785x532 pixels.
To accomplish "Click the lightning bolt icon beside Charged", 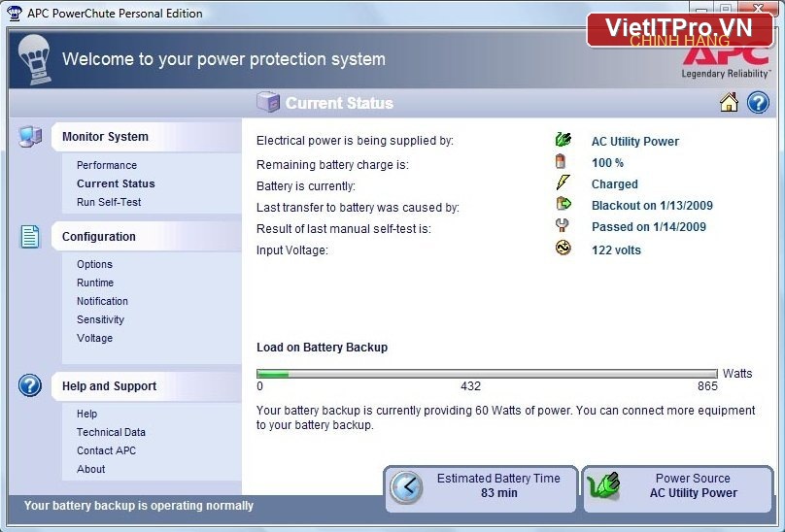I will (x=563, y=183).
